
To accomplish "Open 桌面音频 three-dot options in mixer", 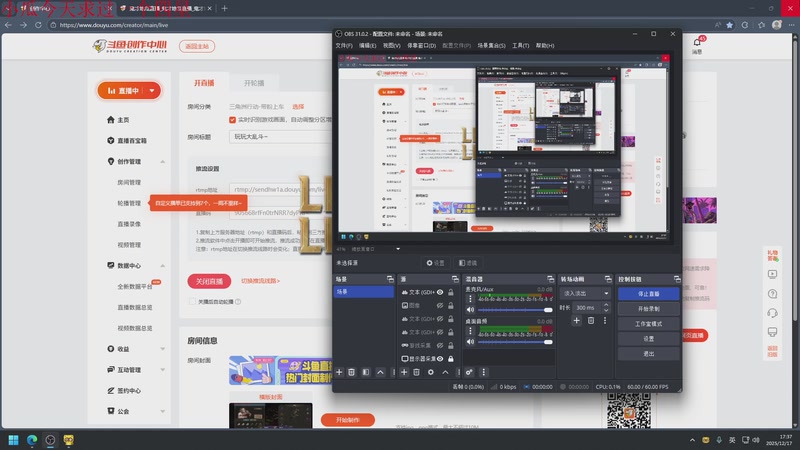I will [470, 331].
